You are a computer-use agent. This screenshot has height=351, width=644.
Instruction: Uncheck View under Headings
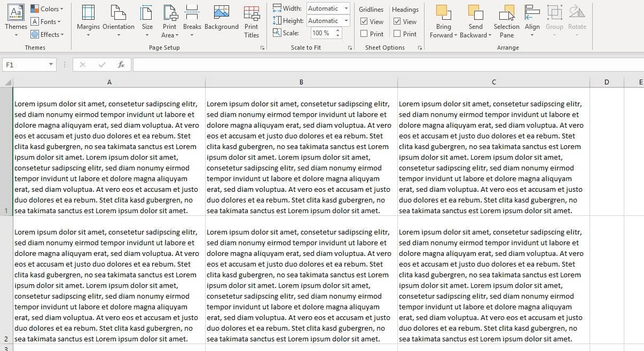coord(397,21)
